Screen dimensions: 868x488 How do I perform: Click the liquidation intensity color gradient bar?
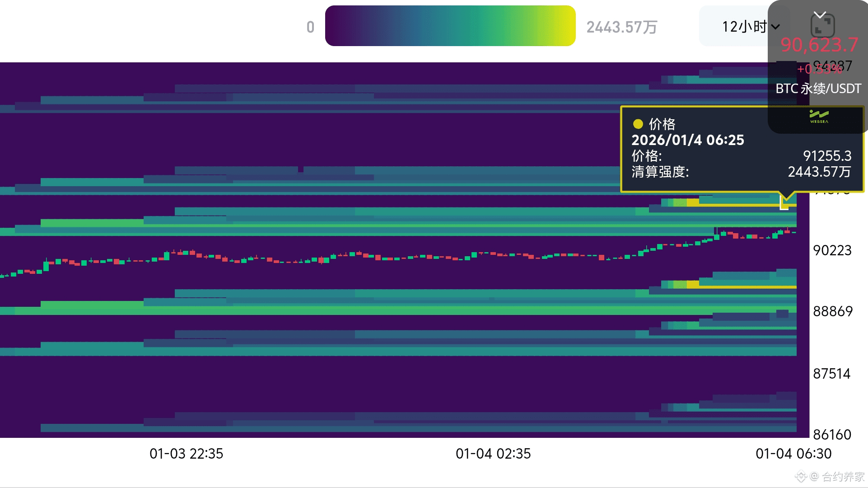(x=450, y=26)
